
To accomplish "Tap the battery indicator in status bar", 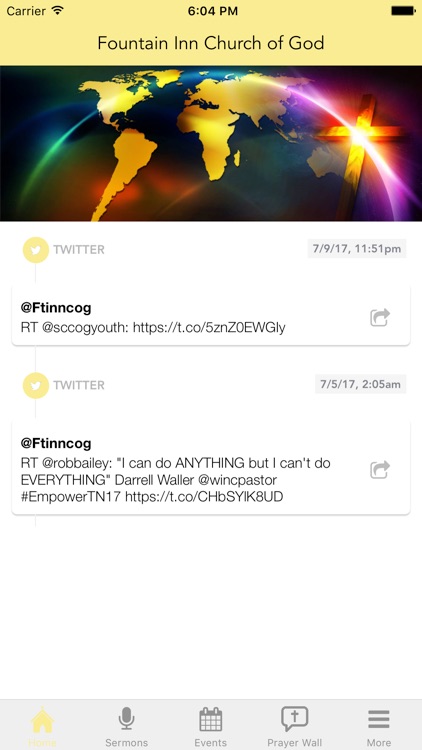I will 403,11.
